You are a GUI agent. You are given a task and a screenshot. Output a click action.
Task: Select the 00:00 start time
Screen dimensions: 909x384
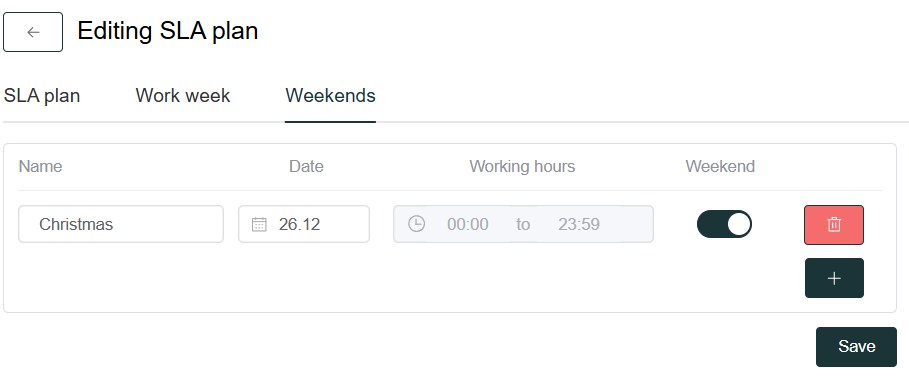tap(468, 224)
